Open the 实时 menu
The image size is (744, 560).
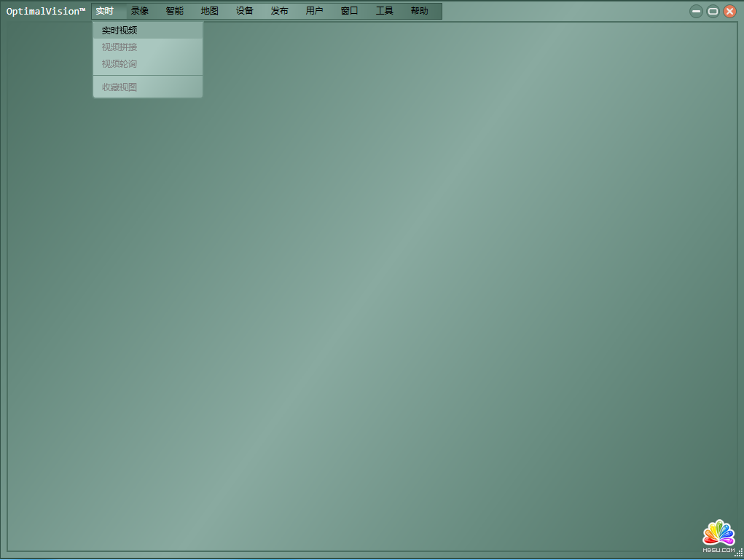(105, 11)
